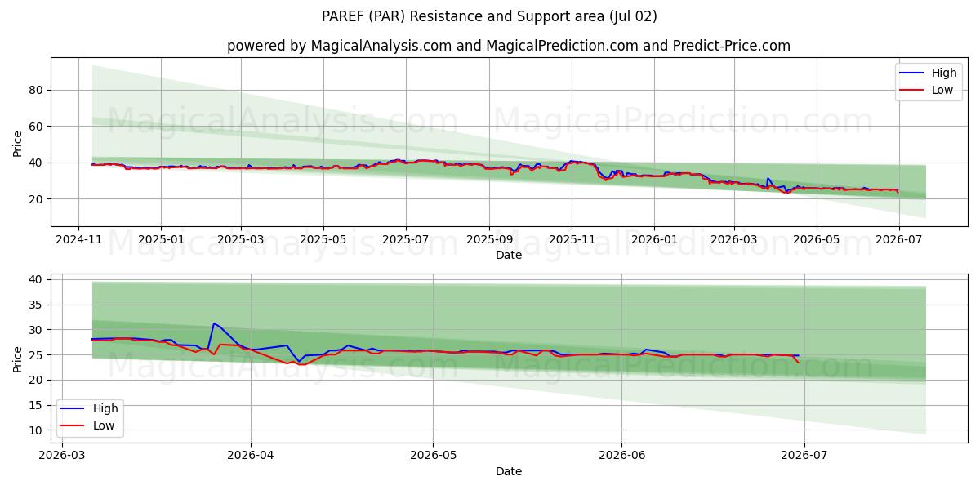Click the '2025-11' x-axis label of top chart

coord(571,239)
